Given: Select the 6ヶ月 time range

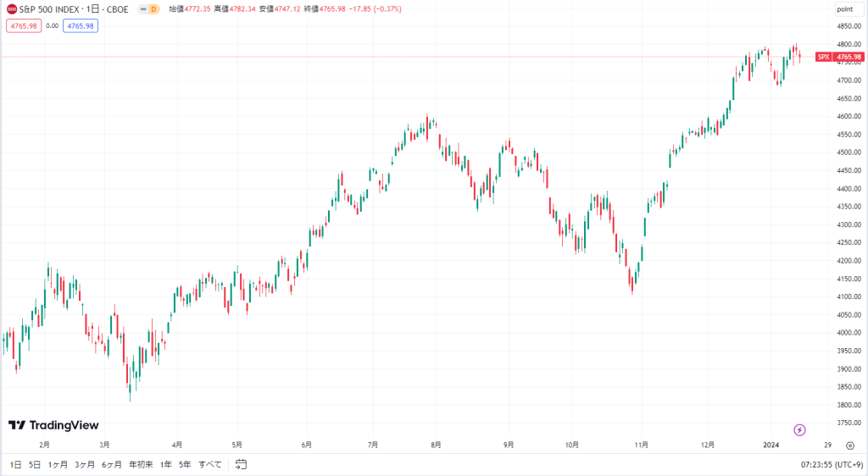Looking at the screenshot, I should pyautogui.click(x=112, y=464).
